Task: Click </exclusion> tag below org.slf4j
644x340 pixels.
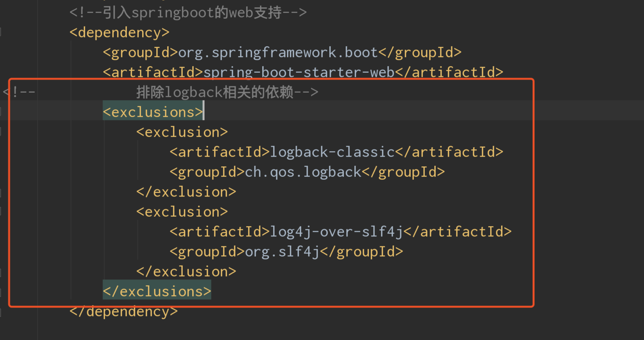Action: (186, 271)
